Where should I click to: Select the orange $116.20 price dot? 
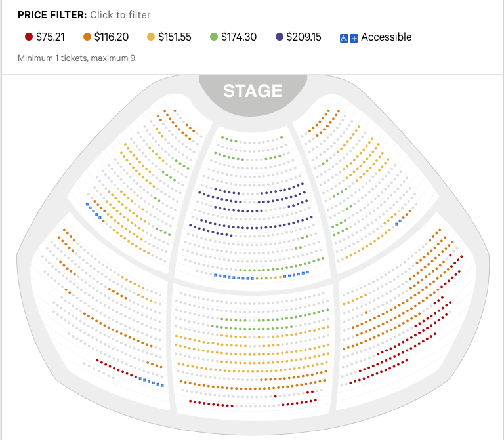(87, 37)
